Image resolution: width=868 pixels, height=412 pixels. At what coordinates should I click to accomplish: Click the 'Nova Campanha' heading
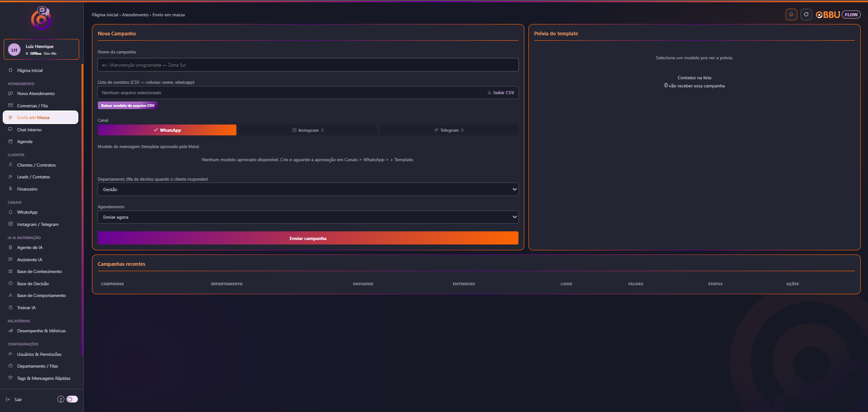point(117,34)
